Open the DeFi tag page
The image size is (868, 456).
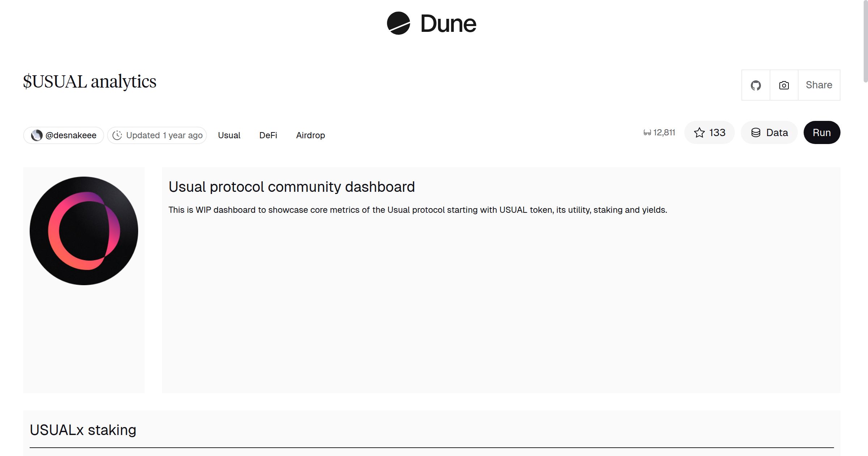[268, 135]
